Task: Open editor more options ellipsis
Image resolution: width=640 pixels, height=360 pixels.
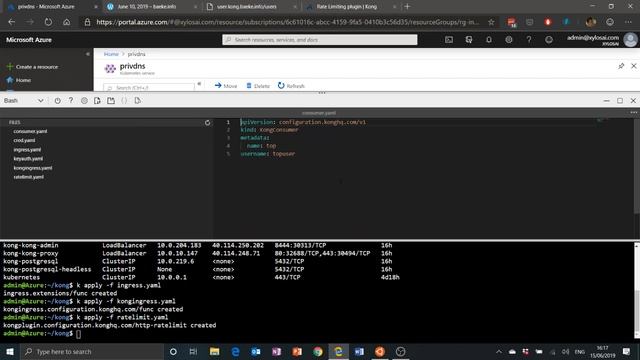Action: coord(633,113)
